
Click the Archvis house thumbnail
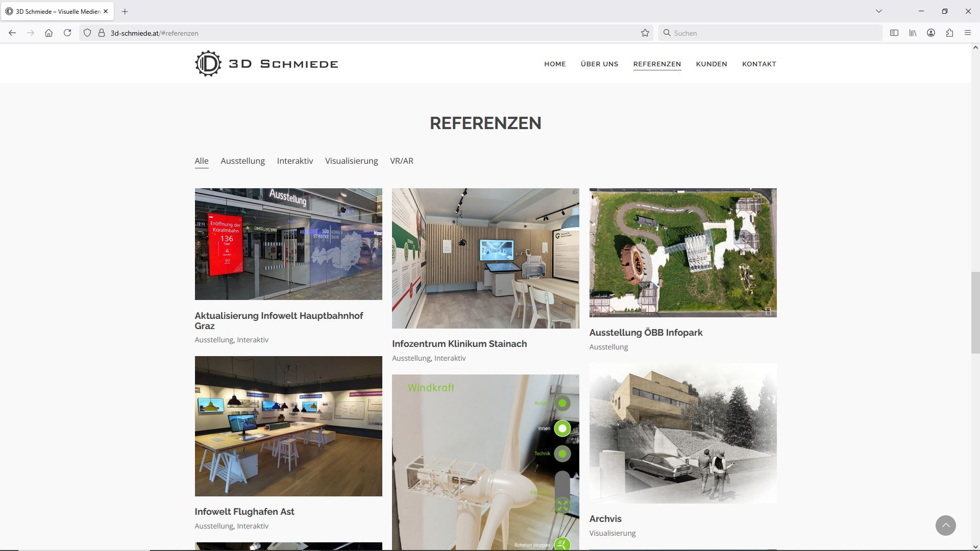(x=683, y=433)
